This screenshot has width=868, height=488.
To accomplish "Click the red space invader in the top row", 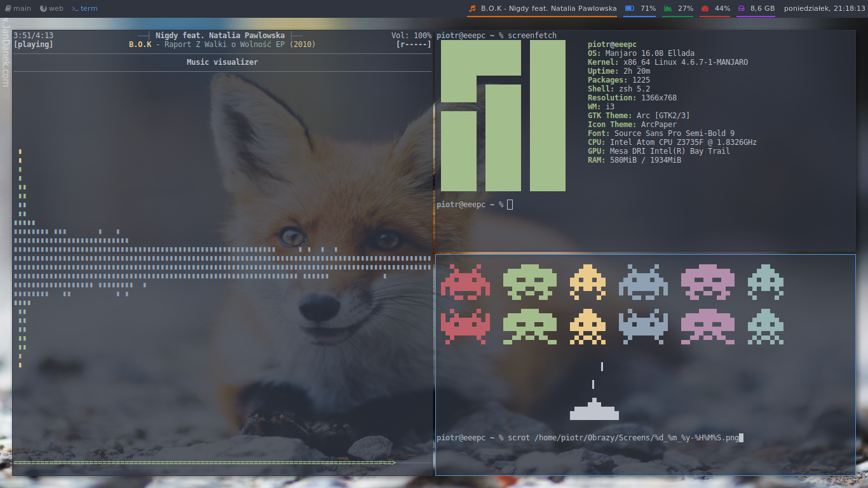I will click(465, 282).
